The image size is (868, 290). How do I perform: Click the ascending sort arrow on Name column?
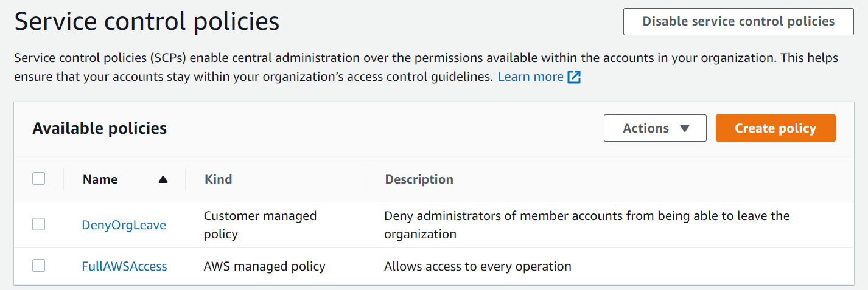click(x=163, y=179)
